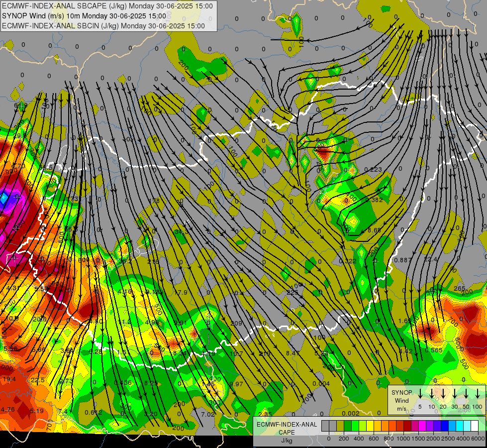Screen dimensions: 487x448
Task: Pick the dark red swatch right of the 1000 tick
Action: [407, 426]
